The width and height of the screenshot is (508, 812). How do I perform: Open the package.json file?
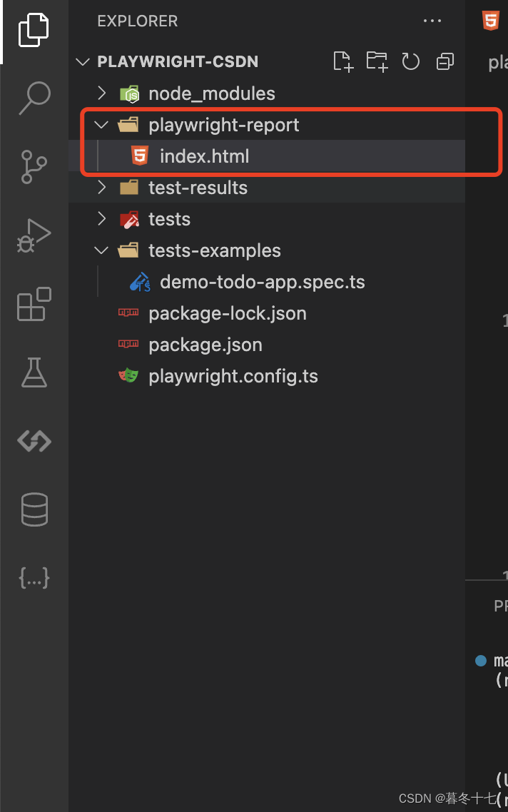(205, 344)
